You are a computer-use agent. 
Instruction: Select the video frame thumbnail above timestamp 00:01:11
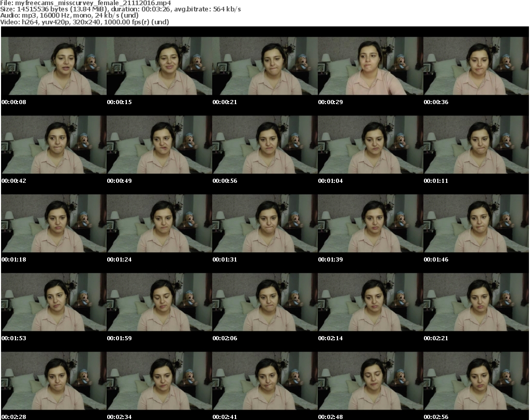(476, 144)
